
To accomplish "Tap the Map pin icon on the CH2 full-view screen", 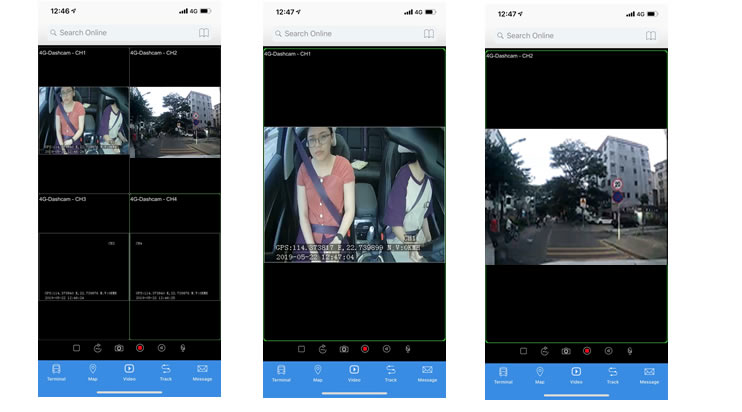I will click(x=539, y=372).
